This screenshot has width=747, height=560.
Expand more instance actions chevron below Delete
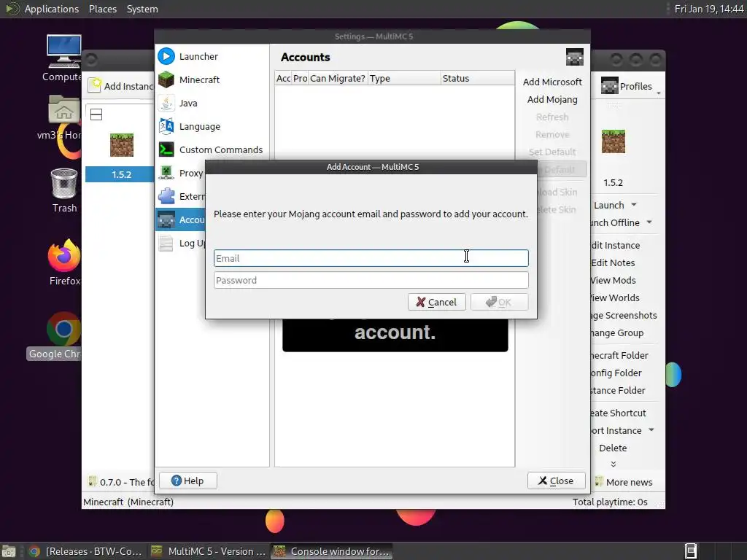click(613, 464)
